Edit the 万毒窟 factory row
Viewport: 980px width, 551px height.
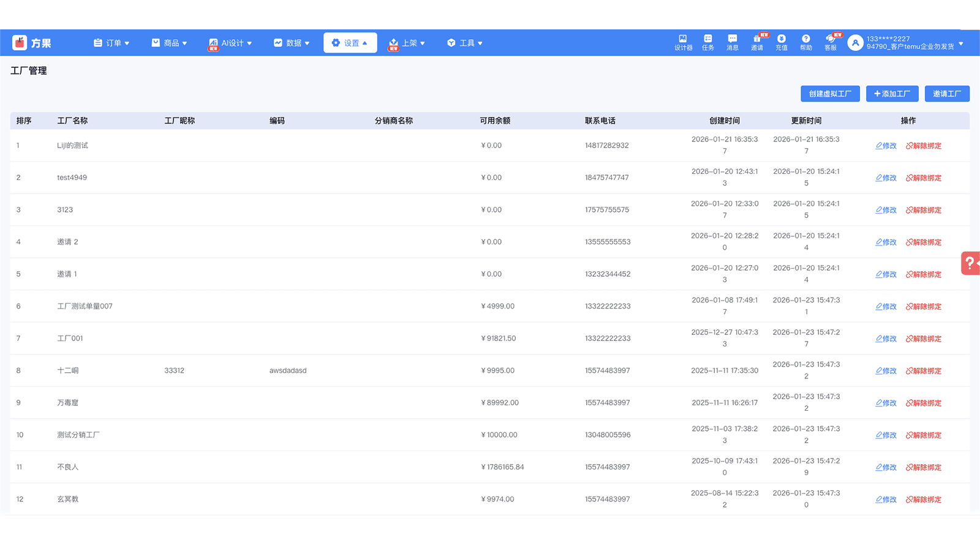coord(886,403)
